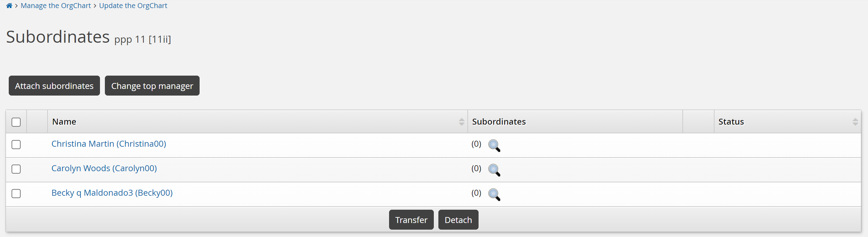View Carolyn Woods' subordinates magnifier icon
Screen dimensions: 868x237
pos(494,170)
